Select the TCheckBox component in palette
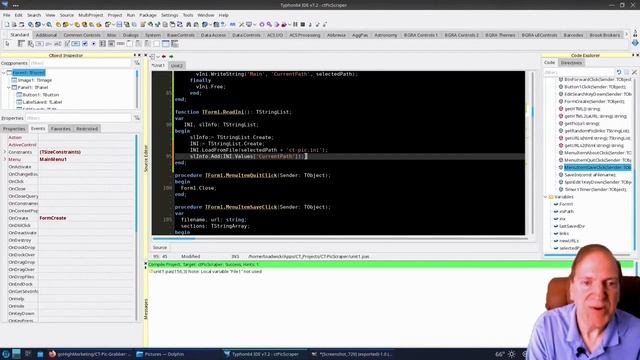The image size is (640, 360). pos(85,44)
